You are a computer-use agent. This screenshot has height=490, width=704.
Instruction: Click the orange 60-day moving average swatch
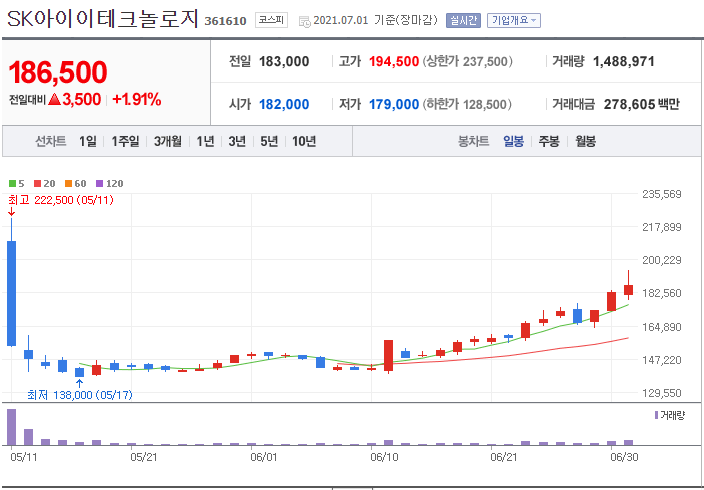coord(68,183)
